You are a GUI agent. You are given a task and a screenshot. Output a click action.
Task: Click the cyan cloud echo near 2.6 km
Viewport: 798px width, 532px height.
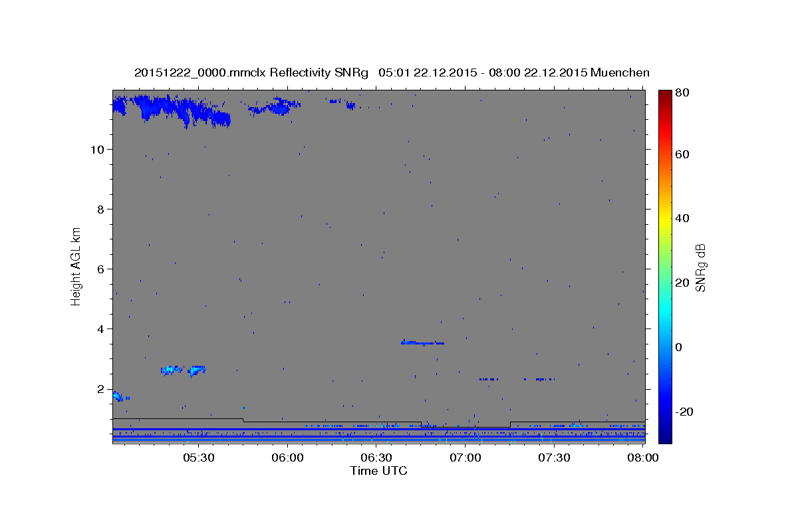pos(184,370)
